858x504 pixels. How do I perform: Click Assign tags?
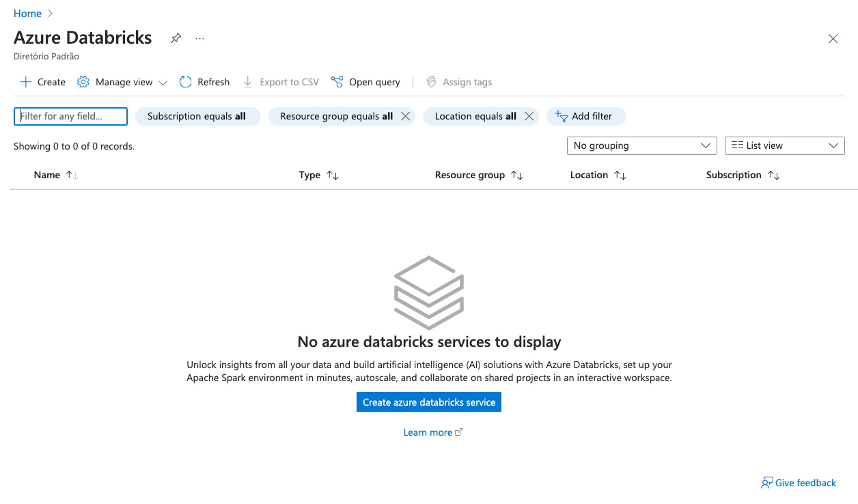(x=459, y=82)
